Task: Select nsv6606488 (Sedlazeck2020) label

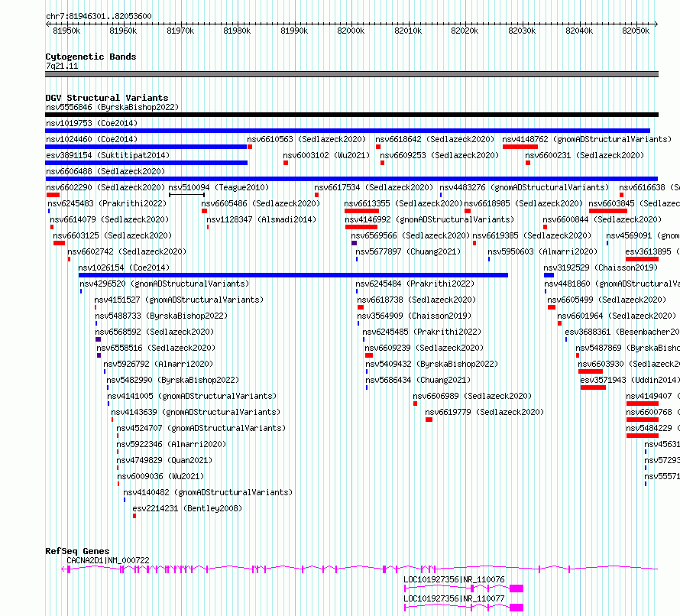Action: coord(105,171)
